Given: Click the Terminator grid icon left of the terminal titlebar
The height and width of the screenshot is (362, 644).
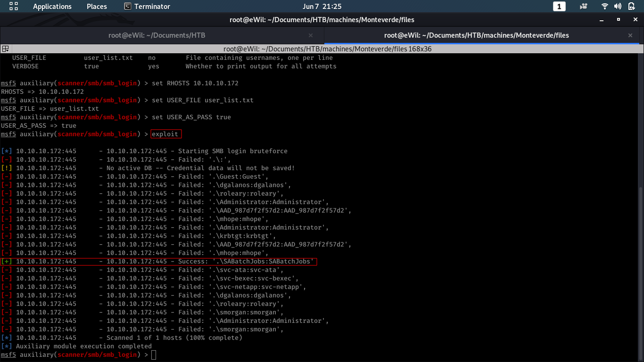Looking at the screenshot, I should pos(5,49).
